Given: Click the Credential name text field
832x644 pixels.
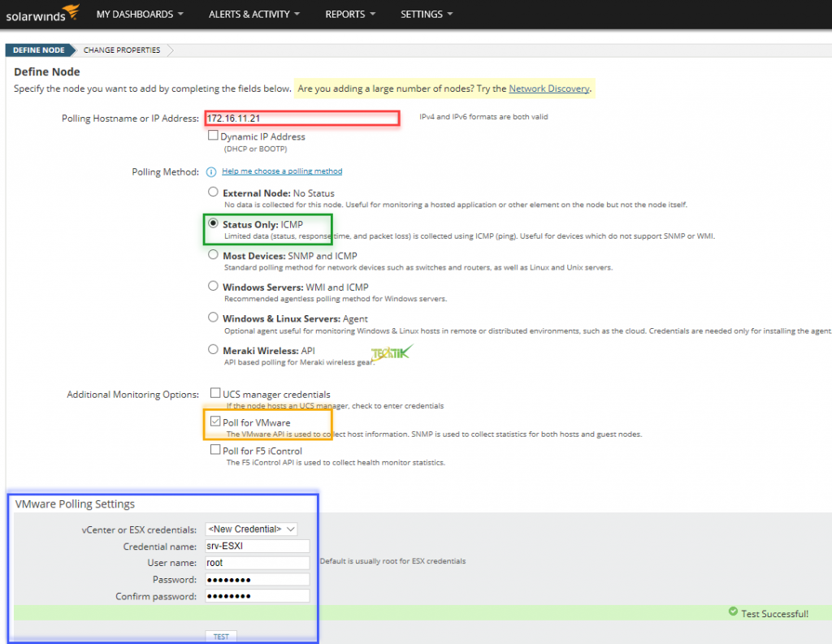Looking at the screenshot, I should coord(257,546).
